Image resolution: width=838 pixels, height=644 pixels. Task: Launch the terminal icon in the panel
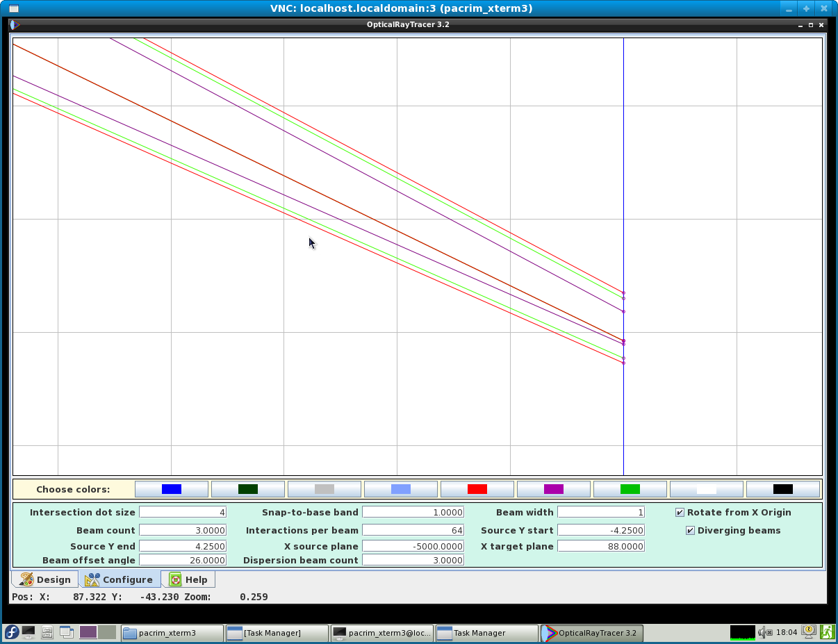[28, 632]
